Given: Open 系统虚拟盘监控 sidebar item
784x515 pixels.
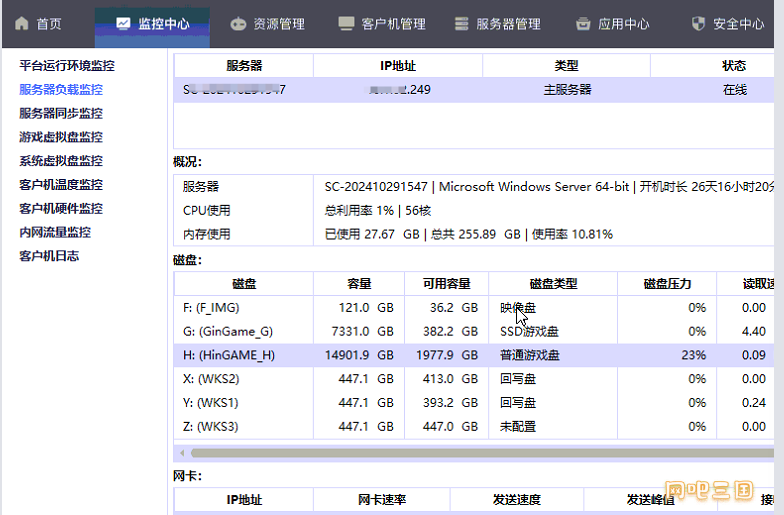Looking at the screenshot, I should click(61, 161).
